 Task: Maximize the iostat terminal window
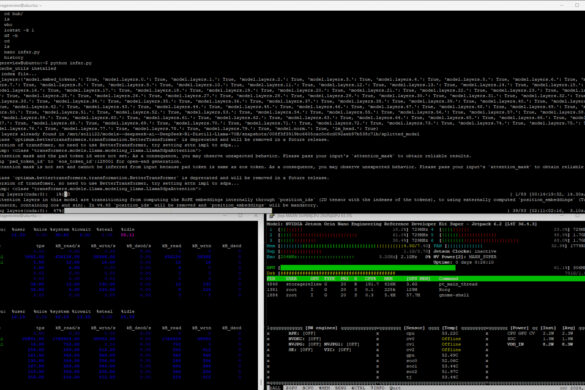(x=240, y=216)
